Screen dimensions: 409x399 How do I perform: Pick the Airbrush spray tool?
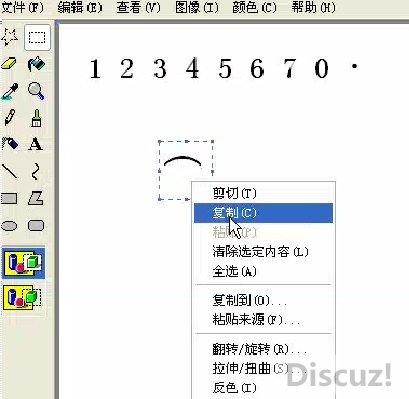(x=9, y=144)
